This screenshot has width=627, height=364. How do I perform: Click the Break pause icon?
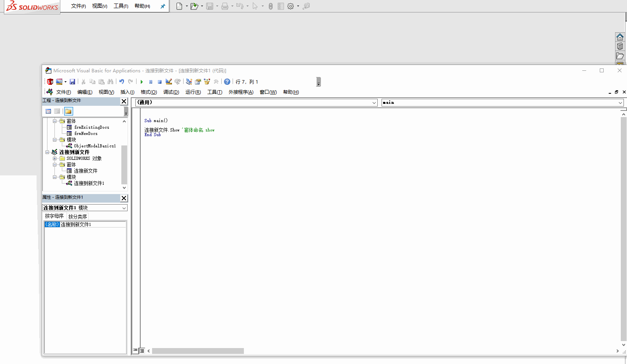151,82
